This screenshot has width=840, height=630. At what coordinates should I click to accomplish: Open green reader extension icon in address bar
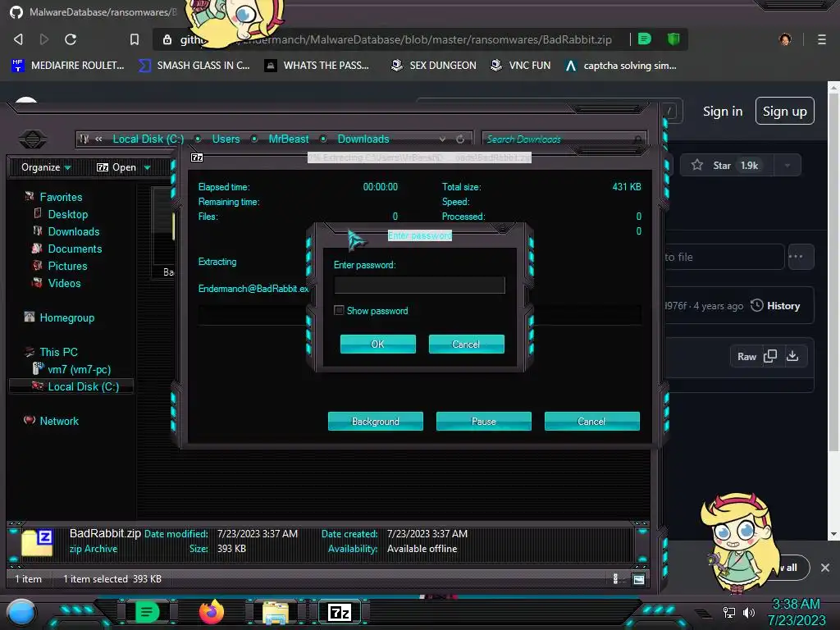pos(645,39)
